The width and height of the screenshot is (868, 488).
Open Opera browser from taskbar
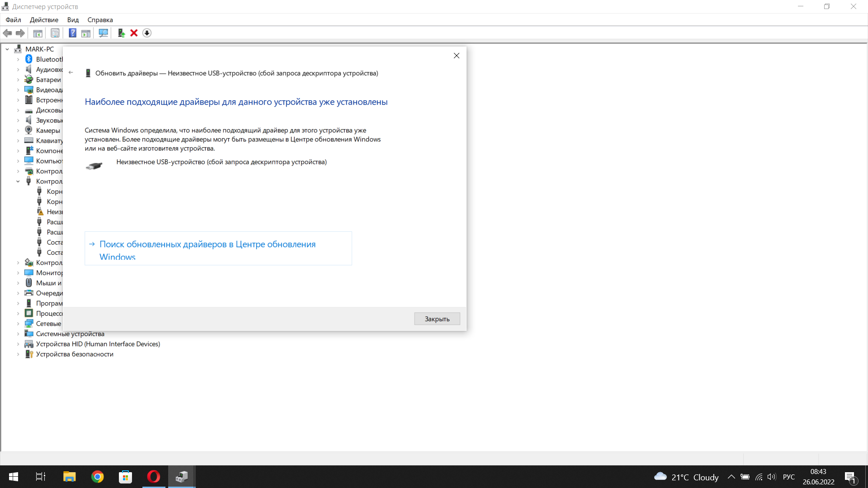[x=154, y=477]
